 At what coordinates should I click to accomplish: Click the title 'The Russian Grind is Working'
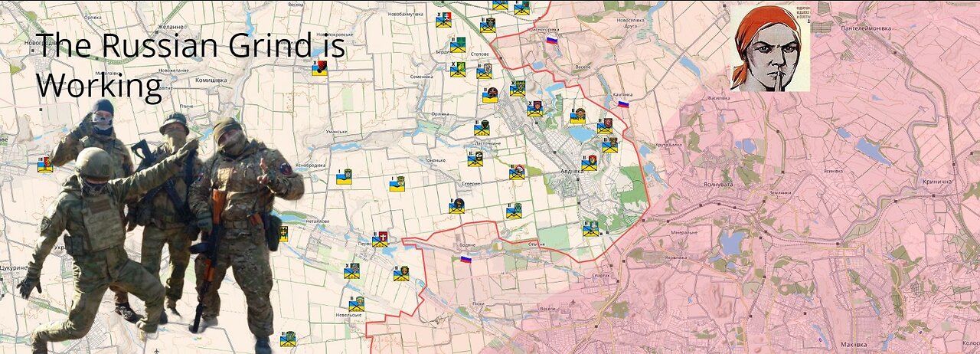pyautogui.click(x=191, y=65)
